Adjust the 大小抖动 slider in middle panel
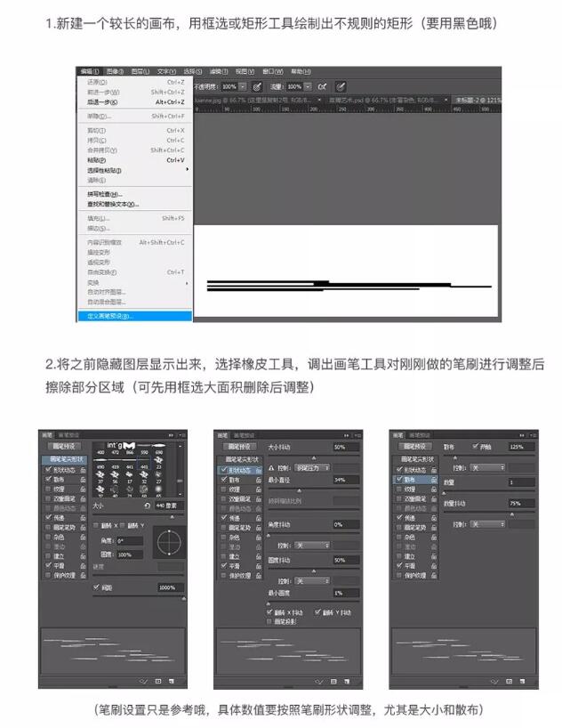The width and height of the screenshot is (562, 728). [313, 457]
